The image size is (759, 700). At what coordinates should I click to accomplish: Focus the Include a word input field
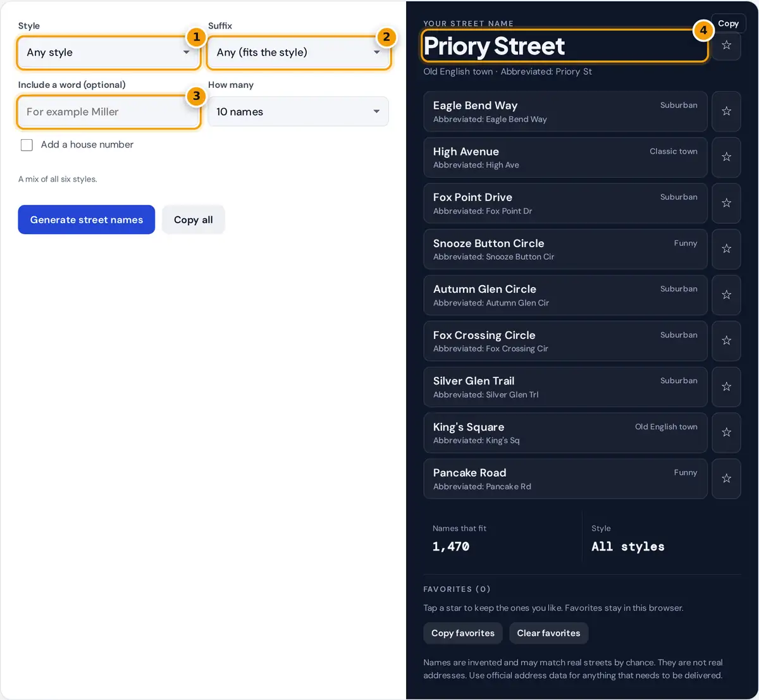tap(109, 112)
